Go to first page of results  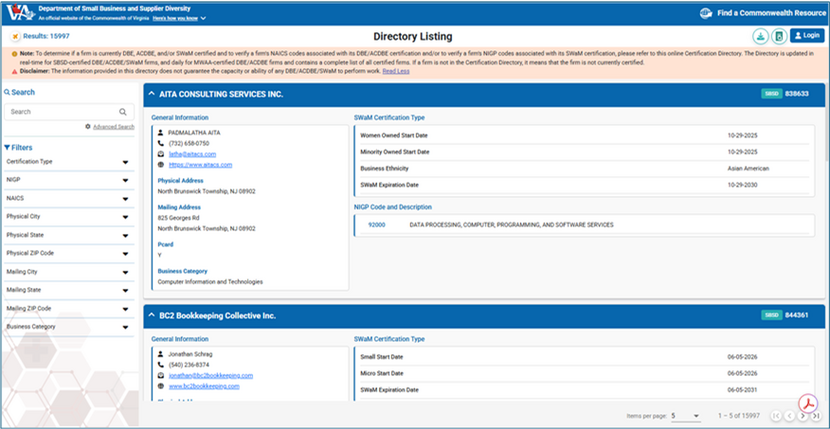[776, 416]
